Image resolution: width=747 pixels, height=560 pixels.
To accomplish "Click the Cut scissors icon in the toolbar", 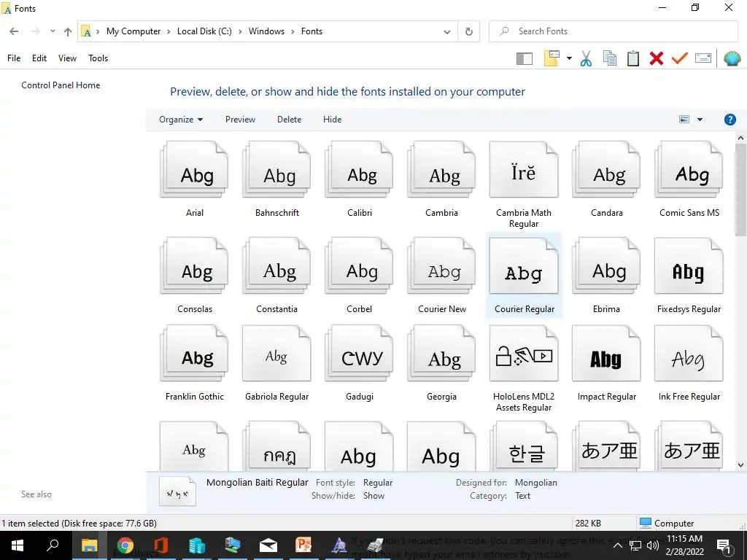I will point(586,58).
